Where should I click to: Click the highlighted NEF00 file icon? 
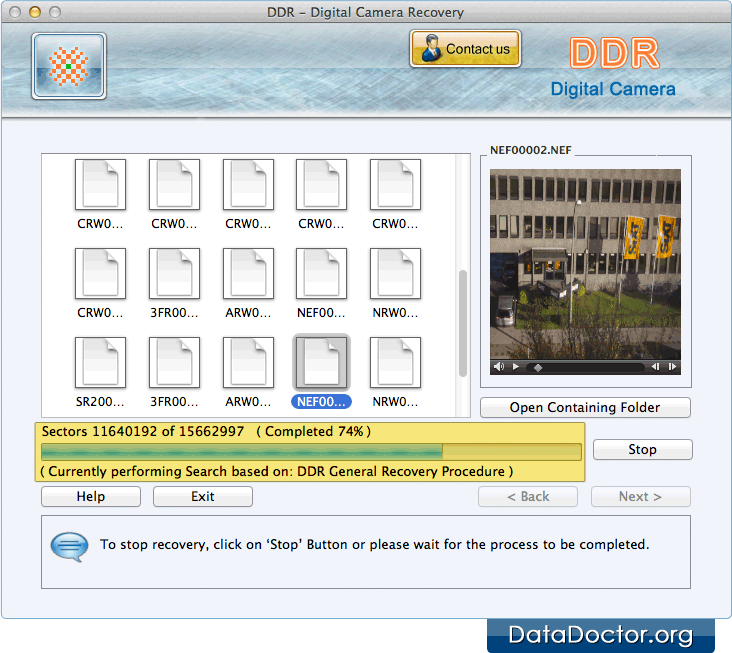coord(321,363)
